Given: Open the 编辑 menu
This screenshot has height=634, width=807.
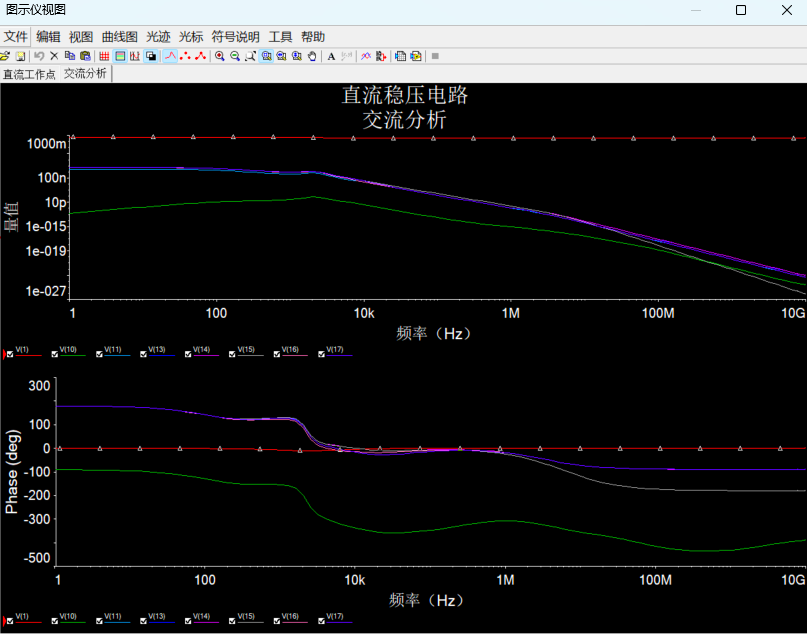Looking at the screenshot, I should pos(48,37).
